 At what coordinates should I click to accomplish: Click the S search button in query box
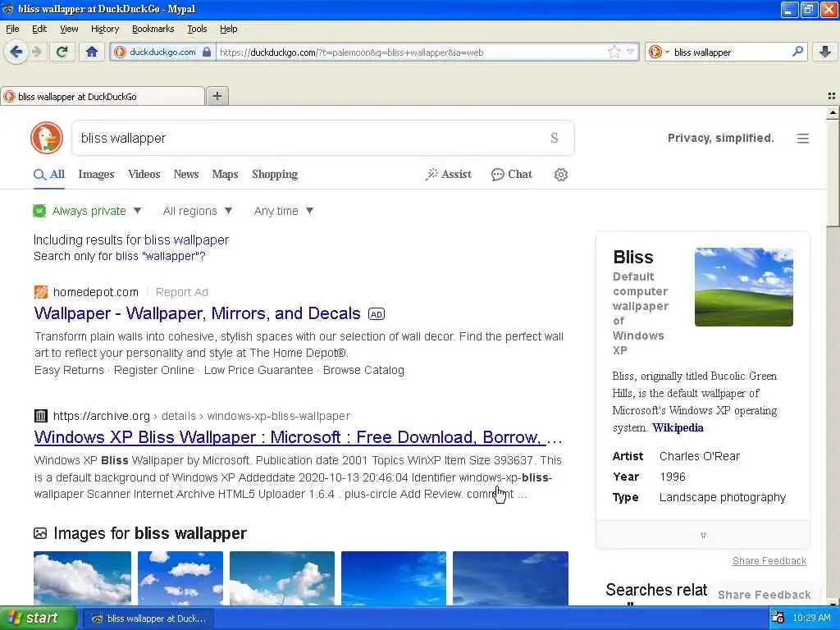coord(555,138)
